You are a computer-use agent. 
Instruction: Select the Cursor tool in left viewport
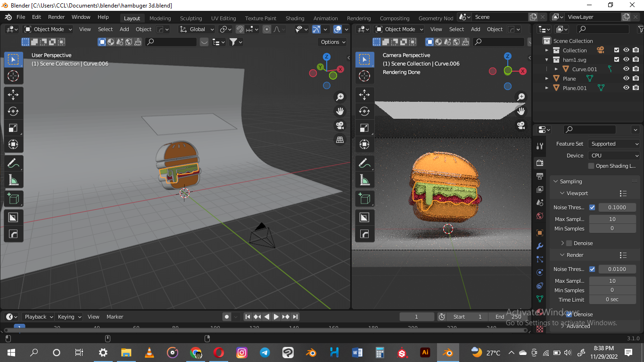pyautogui.click(x=13, y=76)
